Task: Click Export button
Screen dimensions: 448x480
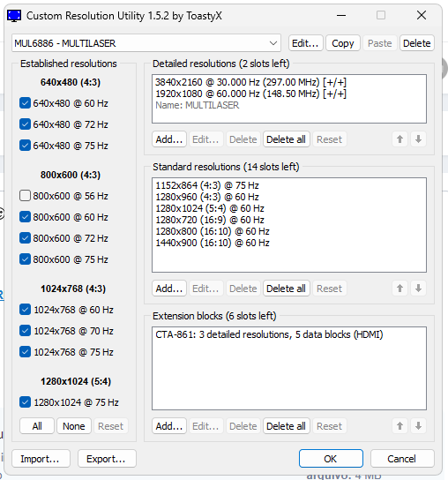Action: point(107,459)
